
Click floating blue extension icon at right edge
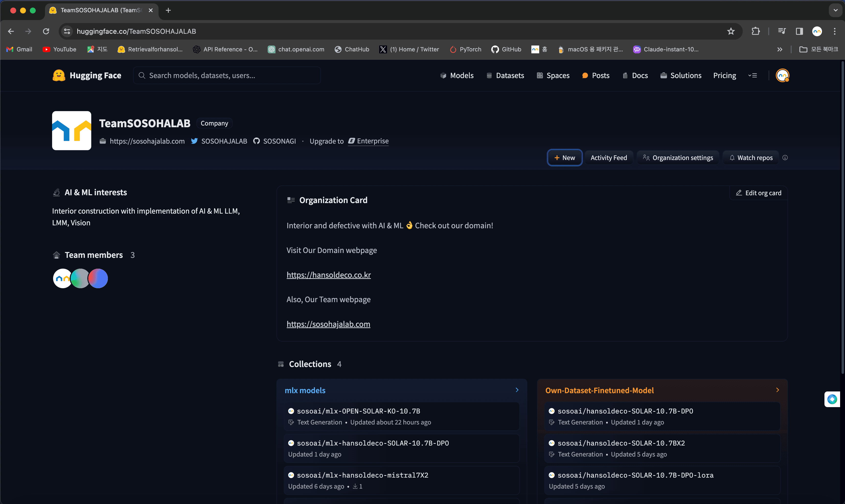(832, 399)
